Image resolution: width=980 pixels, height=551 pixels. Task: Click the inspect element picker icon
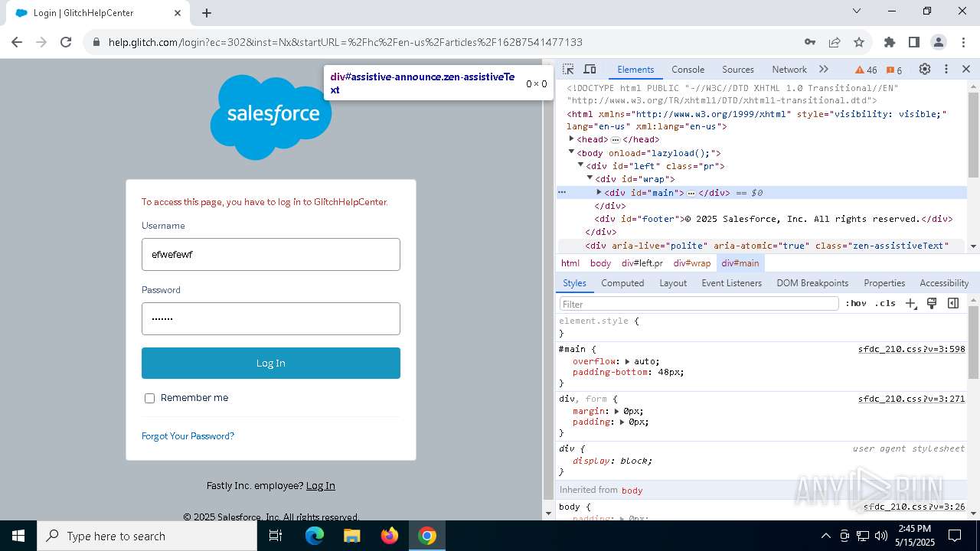pyautogui.click(x=568, y=69)
